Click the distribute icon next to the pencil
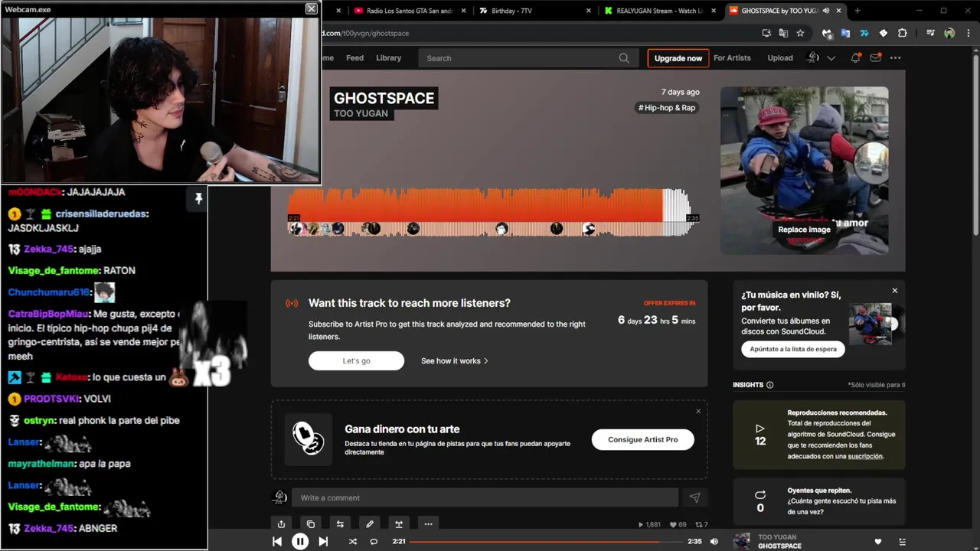 pyautogui.click(x=399, y=524)
